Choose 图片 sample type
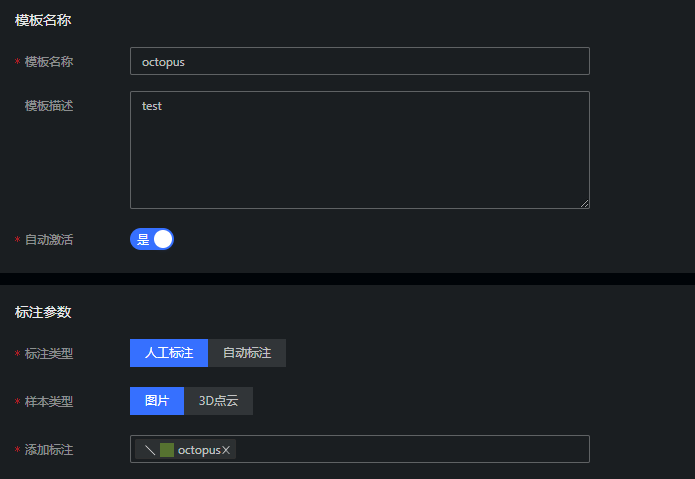Screen dimensions: 695x479 157,401
